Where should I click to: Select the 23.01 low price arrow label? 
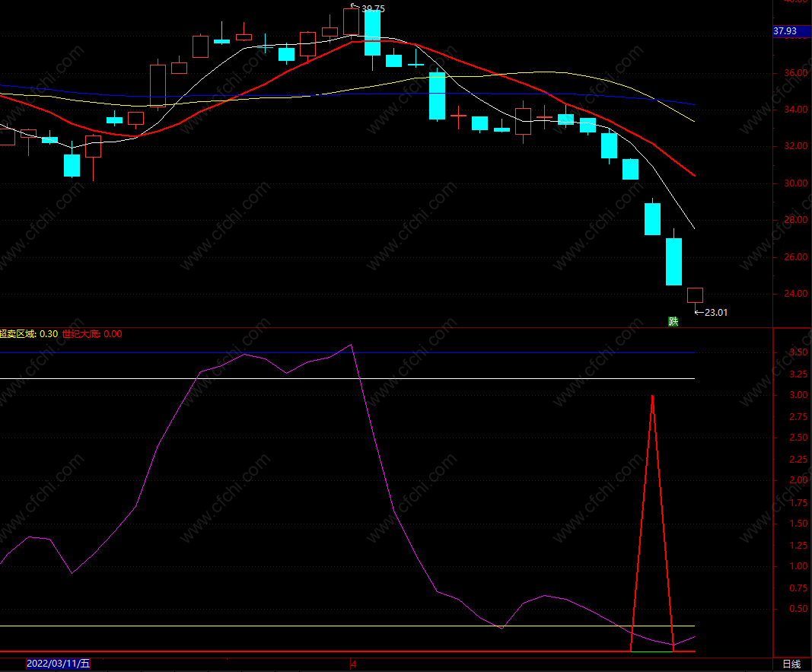click(711, 312)
